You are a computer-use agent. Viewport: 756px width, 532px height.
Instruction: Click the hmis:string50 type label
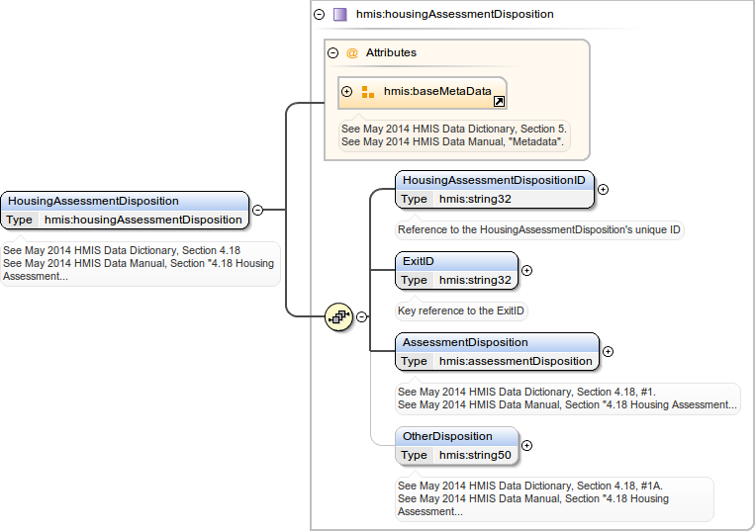click(x=475, y=455)
